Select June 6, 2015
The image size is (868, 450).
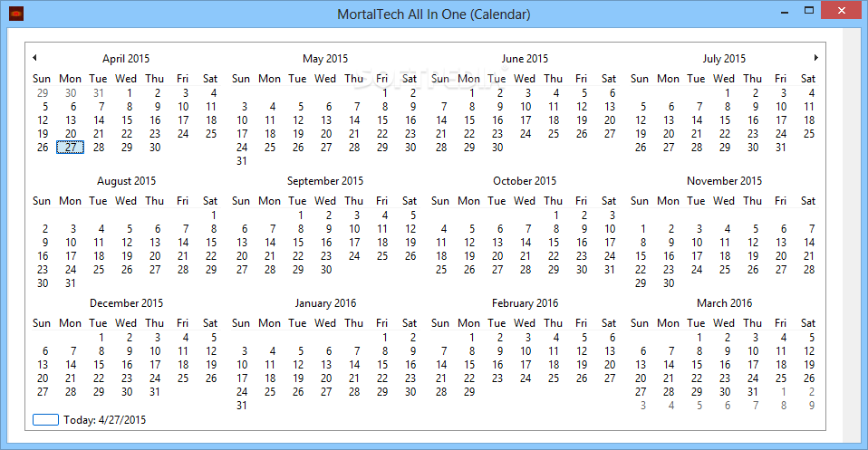click(612, 93)
